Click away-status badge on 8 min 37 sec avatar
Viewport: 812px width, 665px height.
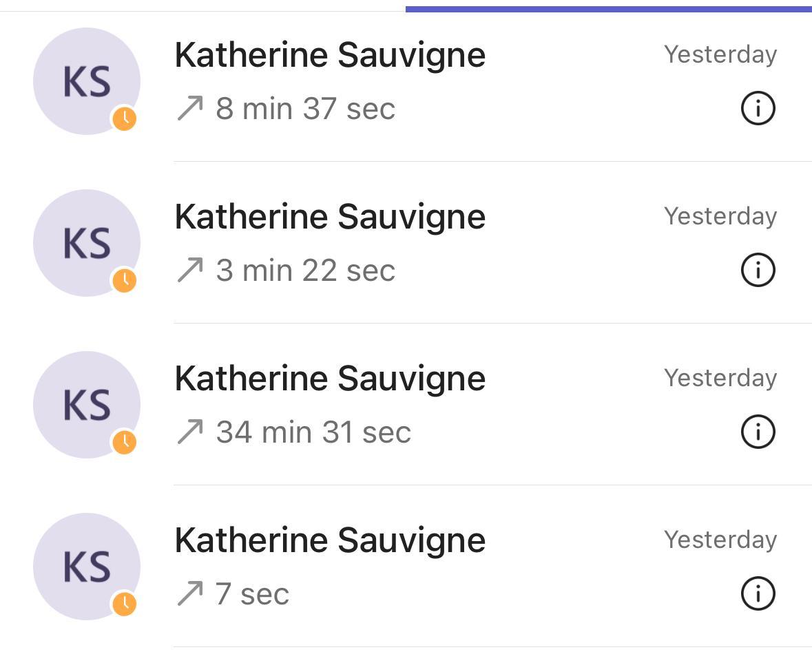coord(125,119)
